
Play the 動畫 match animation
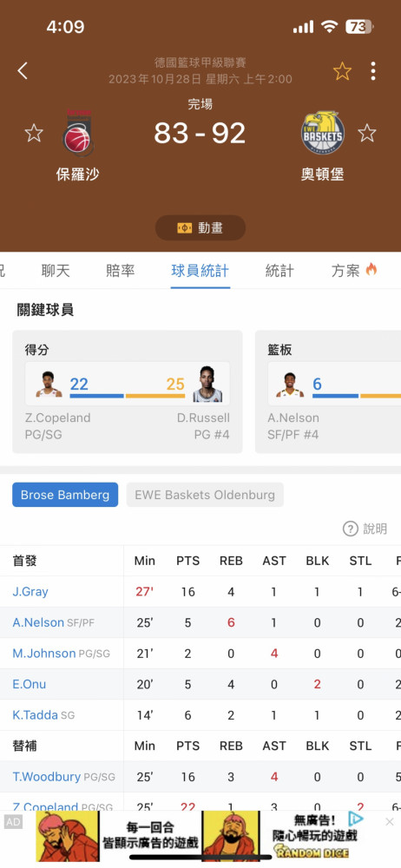click(x=200, y=227)
